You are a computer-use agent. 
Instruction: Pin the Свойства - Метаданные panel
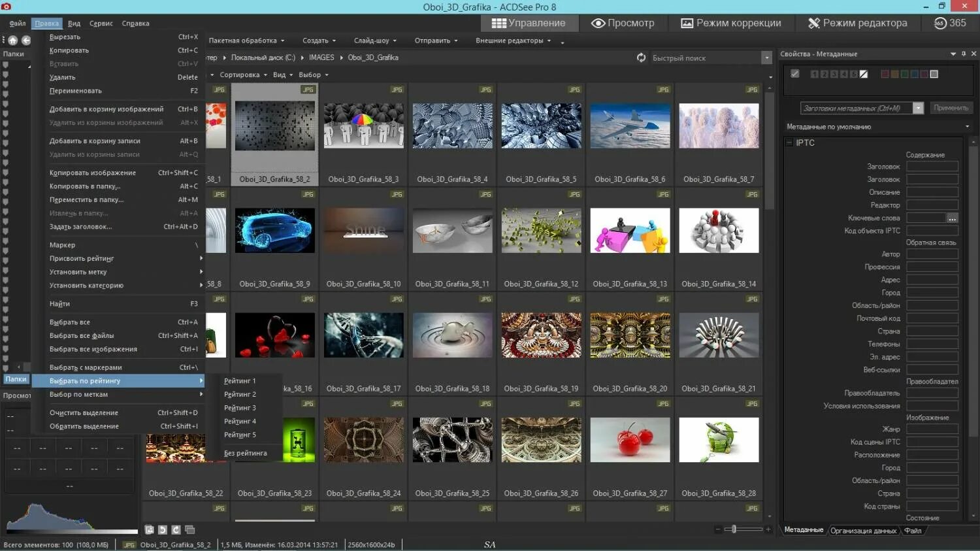[963, 54]
